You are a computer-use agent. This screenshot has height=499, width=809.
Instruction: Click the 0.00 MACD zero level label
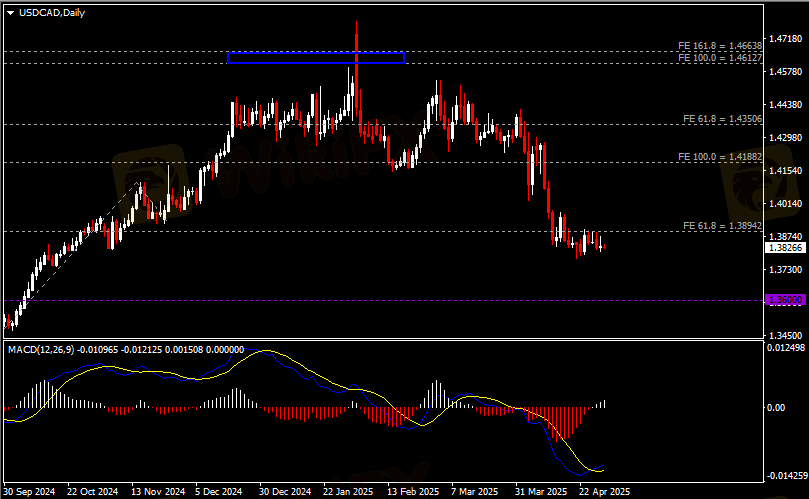[x=776, y=408]
